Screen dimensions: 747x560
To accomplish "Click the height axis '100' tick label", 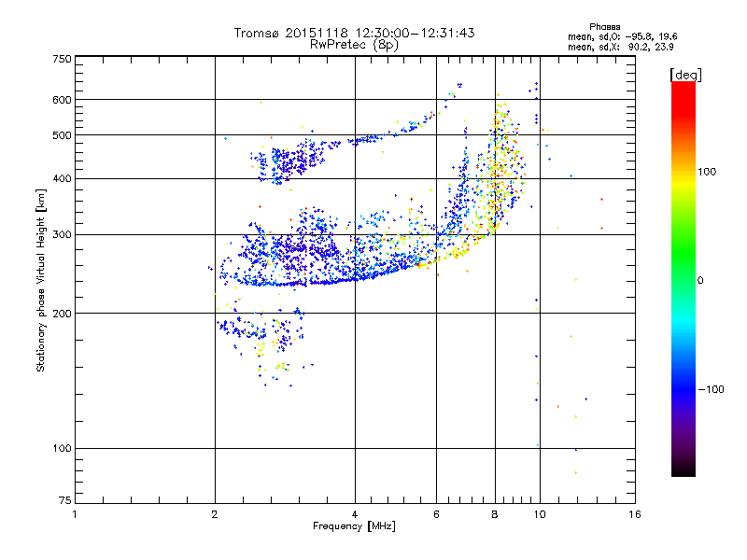I will [62, 449].
